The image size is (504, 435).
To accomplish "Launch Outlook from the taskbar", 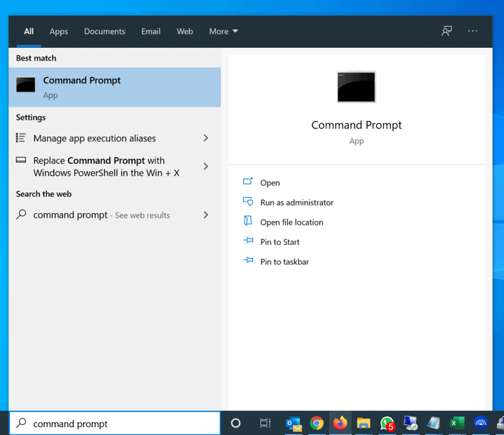I will [x=294, y=423].
